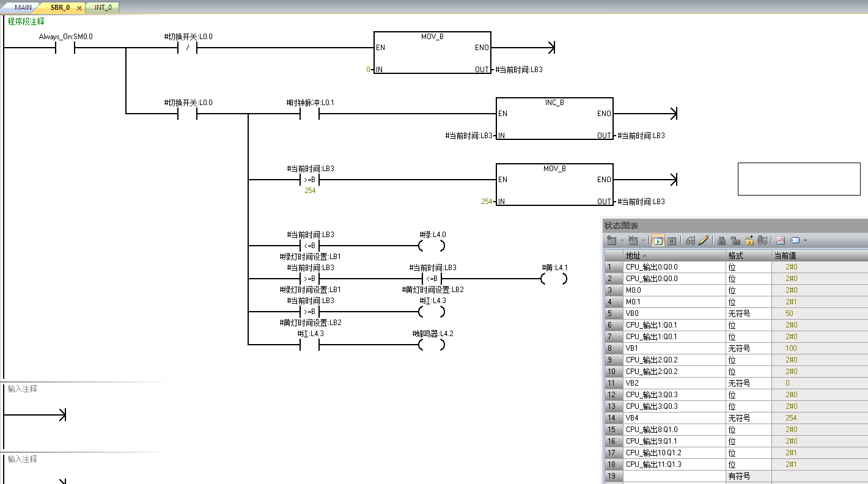The height and width of the screenshot is (484, 868).
Task: Open the tag symbol display dropdown arrow
Action: tap(805, 241)
